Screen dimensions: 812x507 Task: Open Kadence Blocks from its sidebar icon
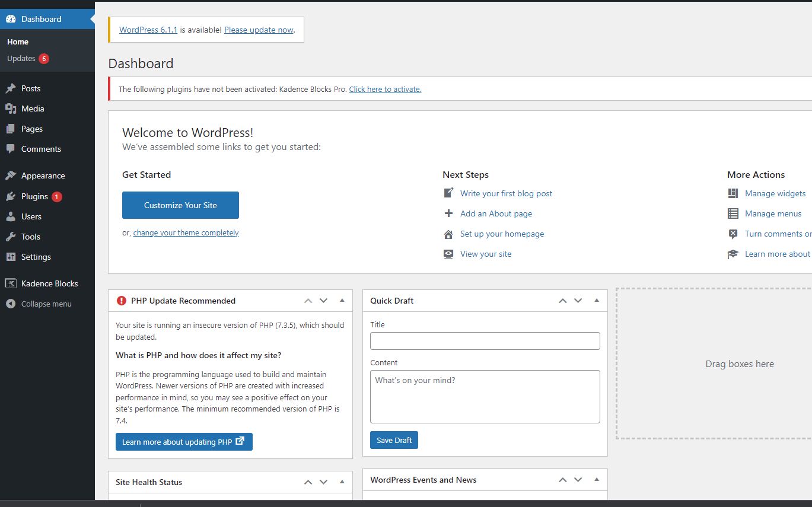pyautogui.click(x=10, y=283)
